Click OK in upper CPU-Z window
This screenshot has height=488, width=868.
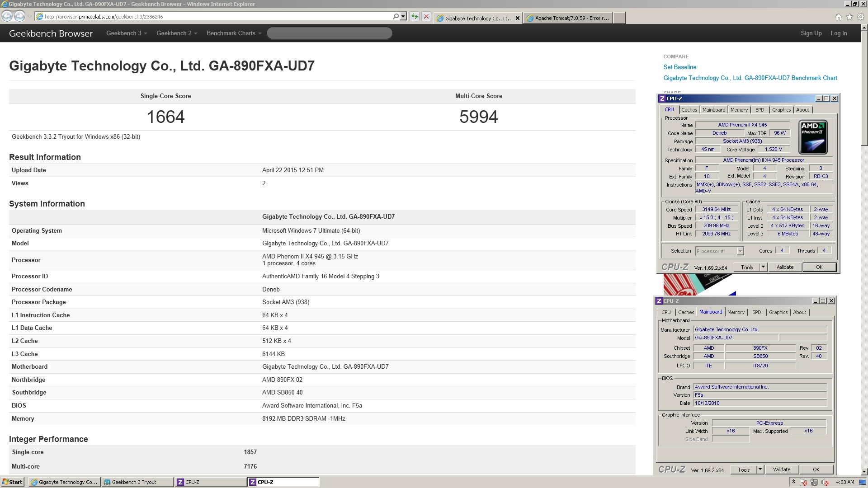pyautogui.click(x=819, y=267)
